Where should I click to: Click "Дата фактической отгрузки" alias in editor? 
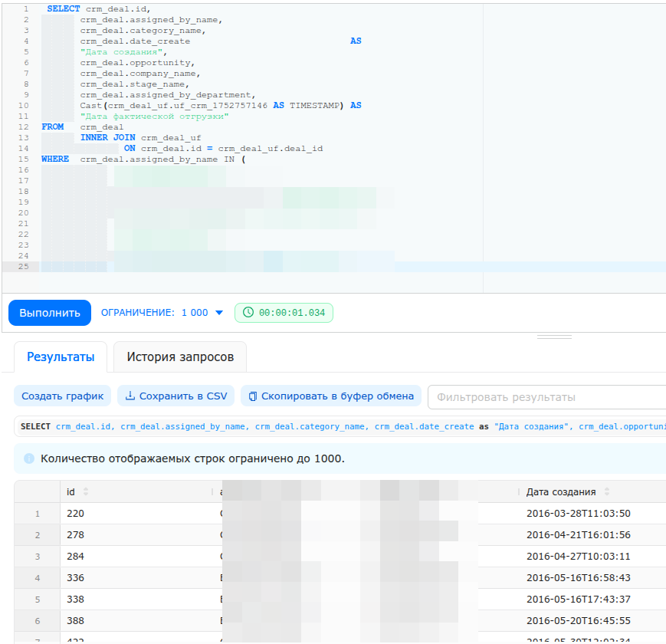[x=155, y=117]
